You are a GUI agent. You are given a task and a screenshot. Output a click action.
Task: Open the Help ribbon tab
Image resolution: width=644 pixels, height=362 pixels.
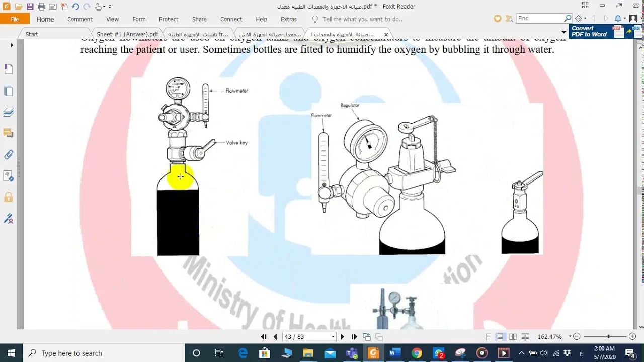click(261, 19)
